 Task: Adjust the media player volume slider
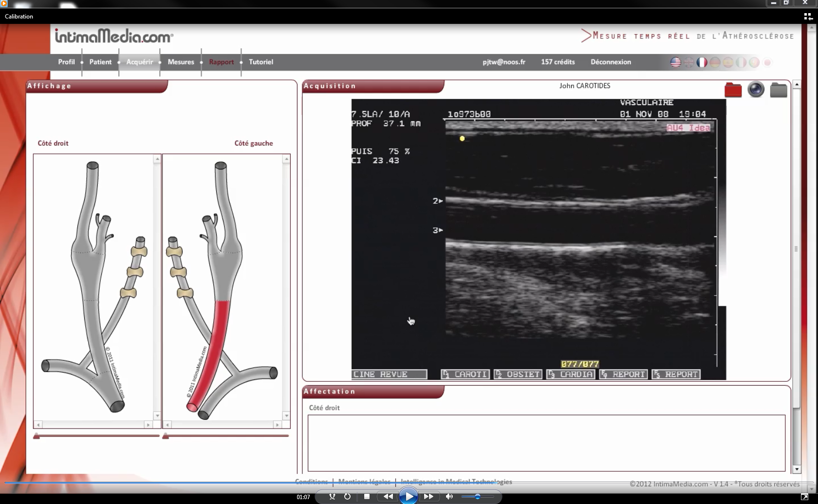click(x=477, y=497)
